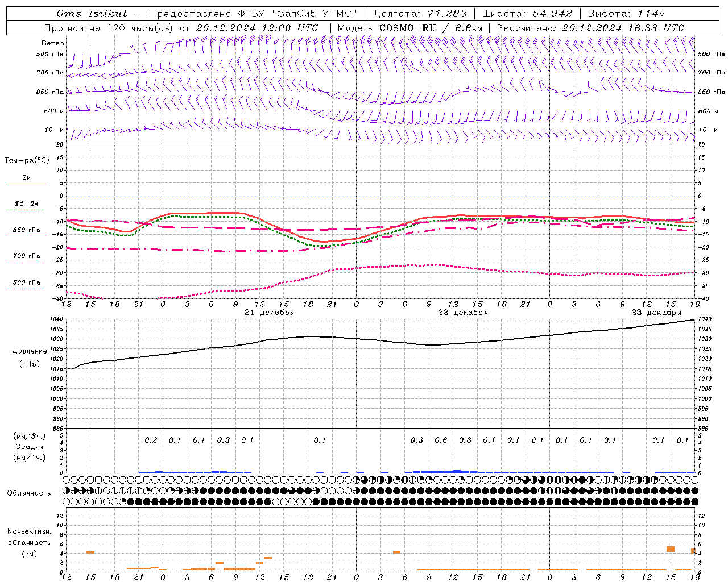
Task: Click the station name Oms_Isilkul in the title
Action: pos(92,14)
